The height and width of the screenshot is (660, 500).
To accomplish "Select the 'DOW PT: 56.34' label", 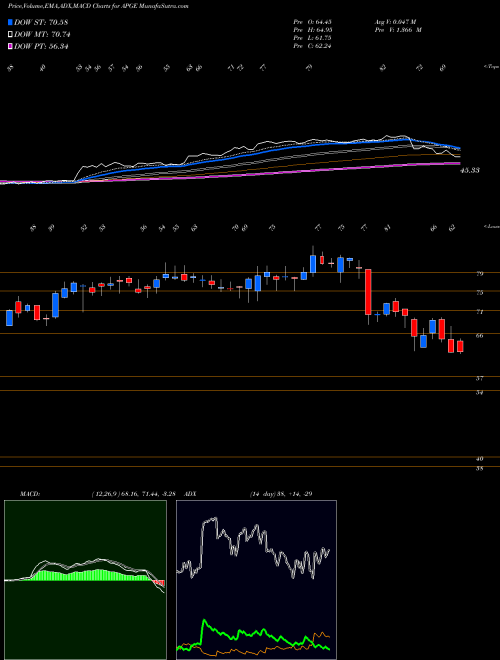I will 42,46.
